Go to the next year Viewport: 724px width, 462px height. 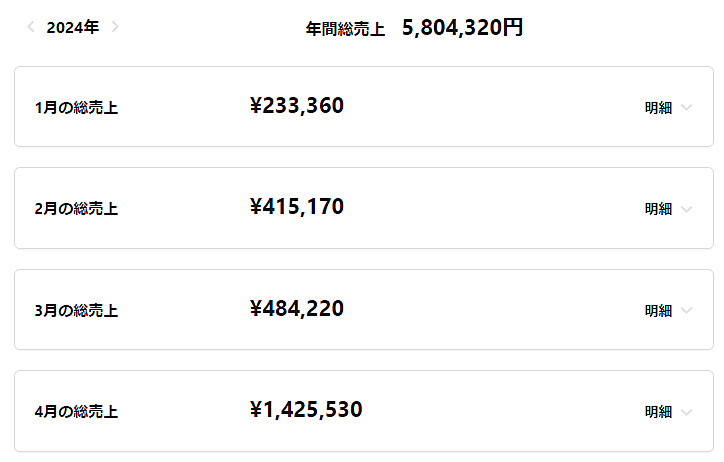click(115, 27)
